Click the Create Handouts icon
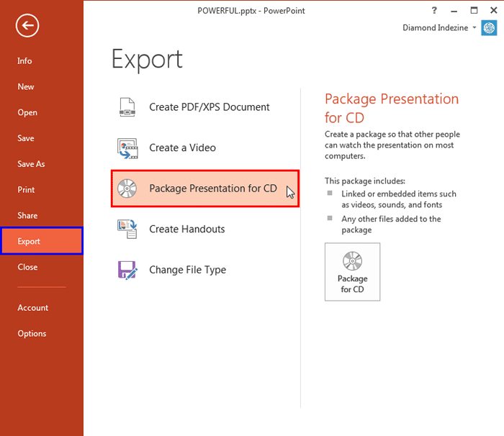 [x=127, y=229]
